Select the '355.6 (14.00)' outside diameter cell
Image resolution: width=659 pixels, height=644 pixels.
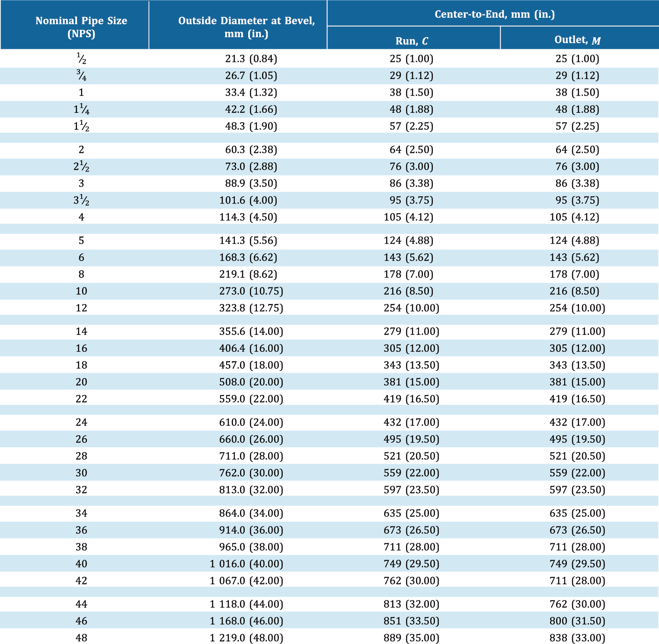pyautogui.click(x=251, y=331)
